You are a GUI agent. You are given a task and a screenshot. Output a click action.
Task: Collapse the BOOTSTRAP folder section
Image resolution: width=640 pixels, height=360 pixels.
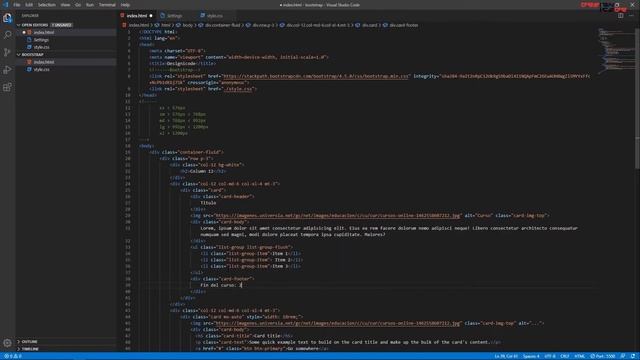point(32,55)
